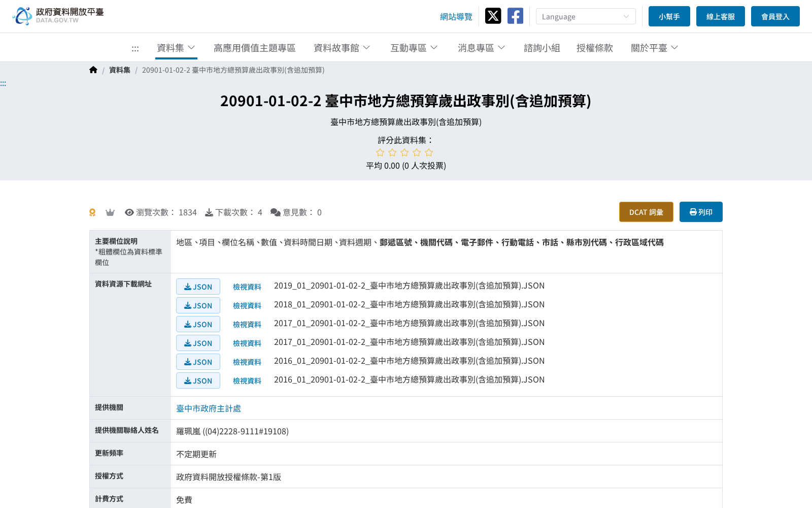Expand the 資料故事館 menu
The height and width of the screenshot is (508, 812).
point(342,48)
